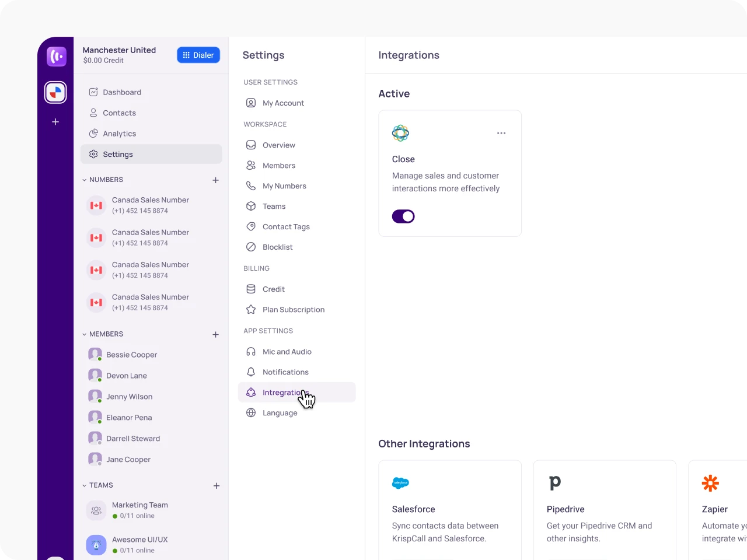The width and height of the screenshot is (747, 560).
Task: Open the Salesforce integration card title
Action: point(413,509)
